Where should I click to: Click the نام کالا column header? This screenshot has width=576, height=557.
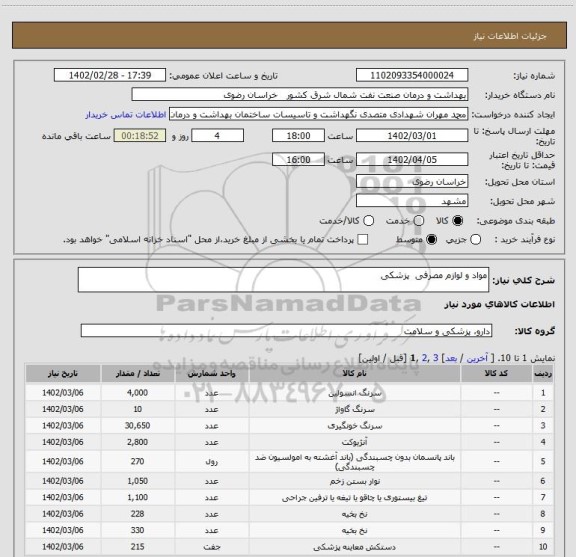click(x=354, y=373)
